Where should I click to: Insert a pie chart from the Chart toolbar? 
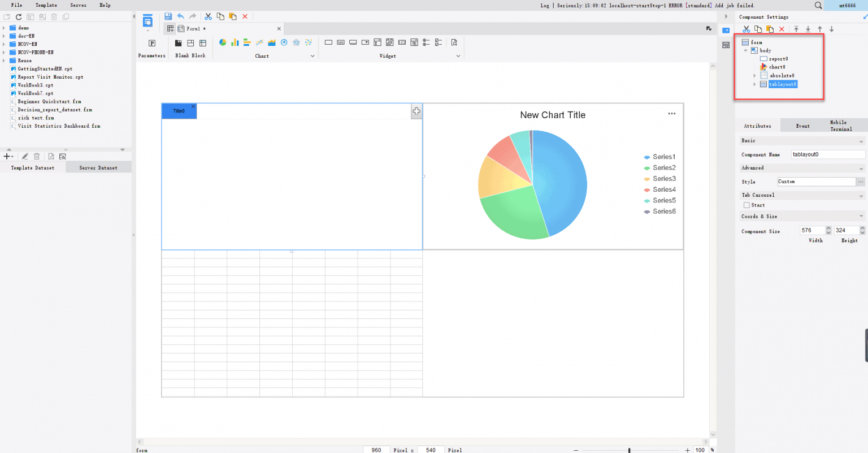(222, 42)
